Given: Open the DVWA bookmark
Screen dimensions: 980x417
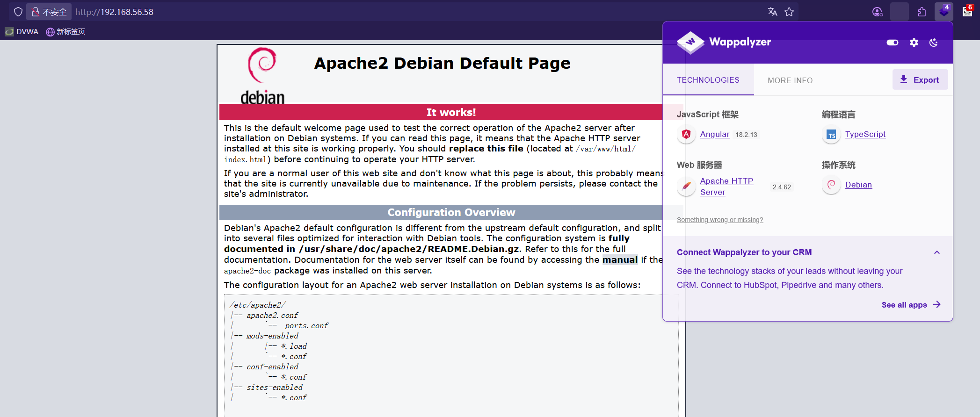Looking at the screenshot, I should (x=22, y=32).
